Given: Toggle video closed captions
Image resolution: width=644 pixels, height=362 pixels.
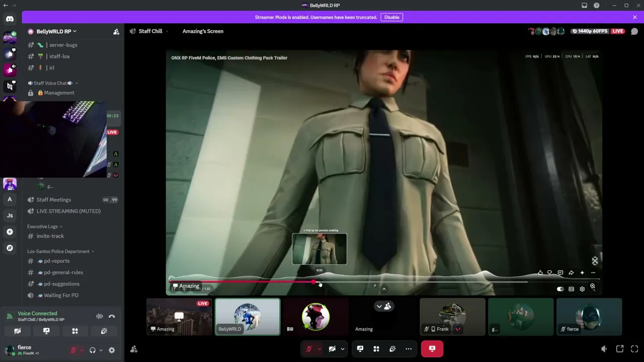Looking at the screenshot, I should pos(571,289).
